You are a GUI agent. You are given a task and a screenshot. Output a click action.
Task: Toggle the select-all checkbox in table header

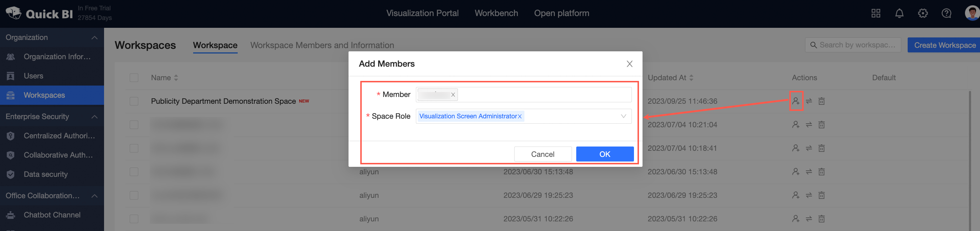click(x=134, y=78)
